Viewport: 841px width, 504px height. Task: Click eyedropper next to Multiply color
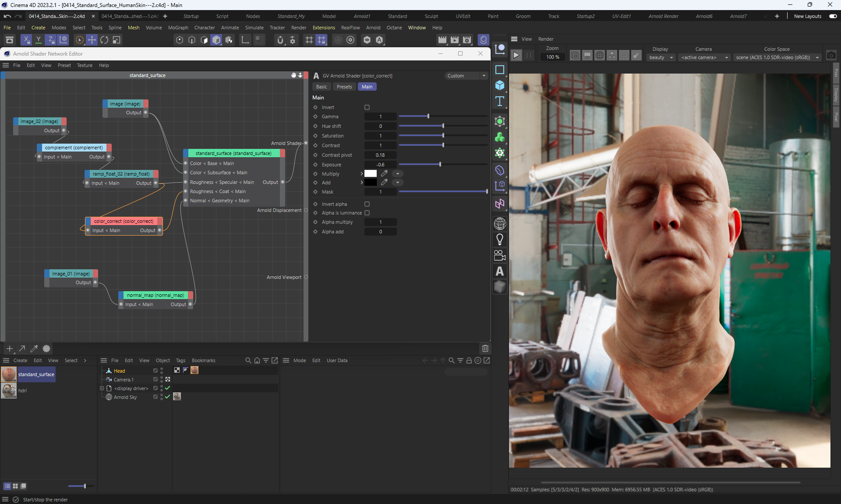(x=384, y=173)
